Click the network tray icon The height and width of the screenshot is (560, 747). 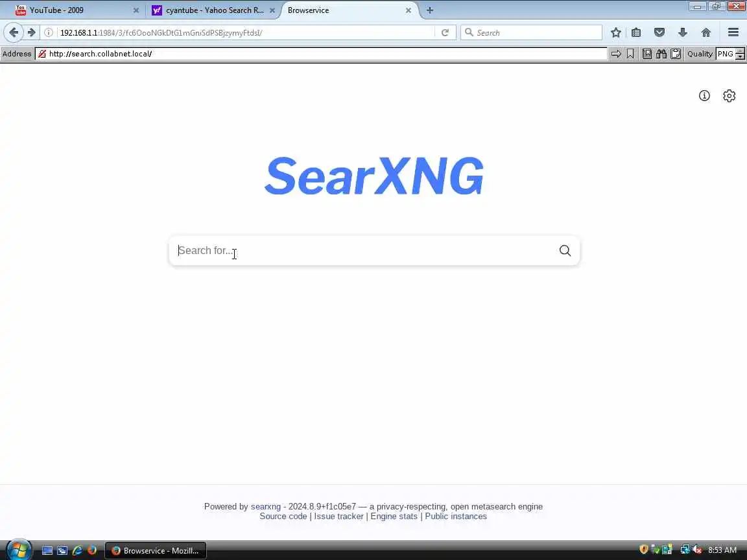[685, 550]
